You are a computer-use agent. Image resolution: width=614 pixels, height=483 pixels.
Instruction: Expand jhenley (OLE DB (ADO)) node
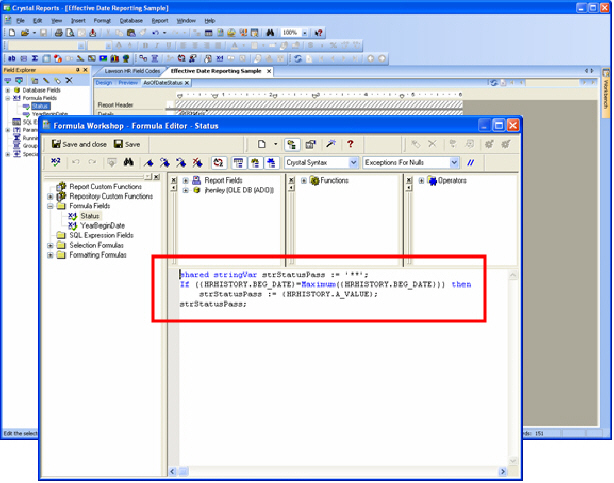click(186, 190)
